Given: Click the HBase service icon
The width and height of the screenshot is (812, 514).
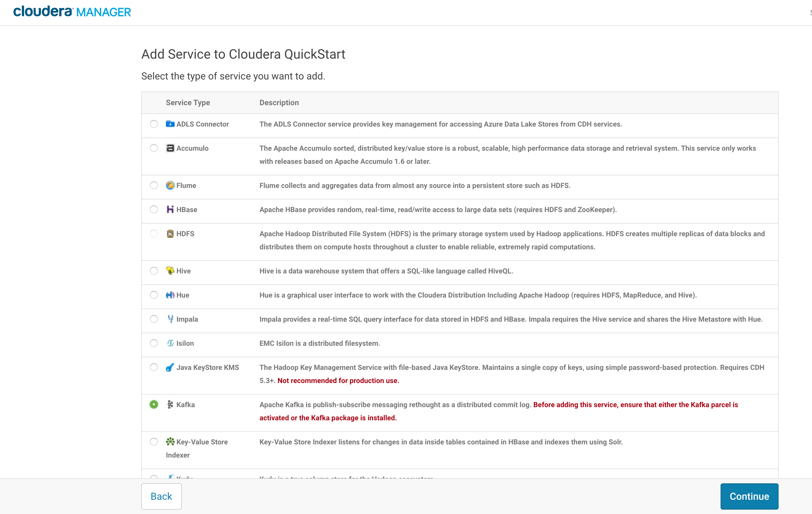Looking at the screenshot, I should tap(170, 209).
